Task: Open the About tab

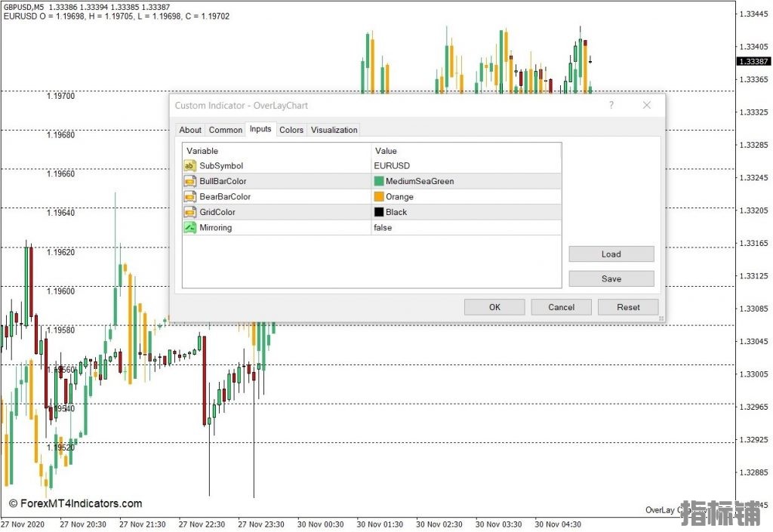Action: pos(190,130)
